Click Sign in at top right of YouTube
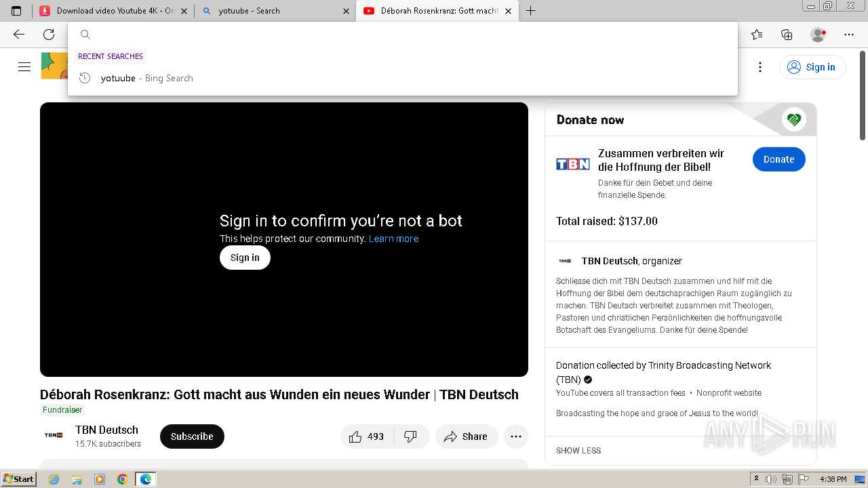The height and width of the screenshot is (488, 868). (812, 66)
